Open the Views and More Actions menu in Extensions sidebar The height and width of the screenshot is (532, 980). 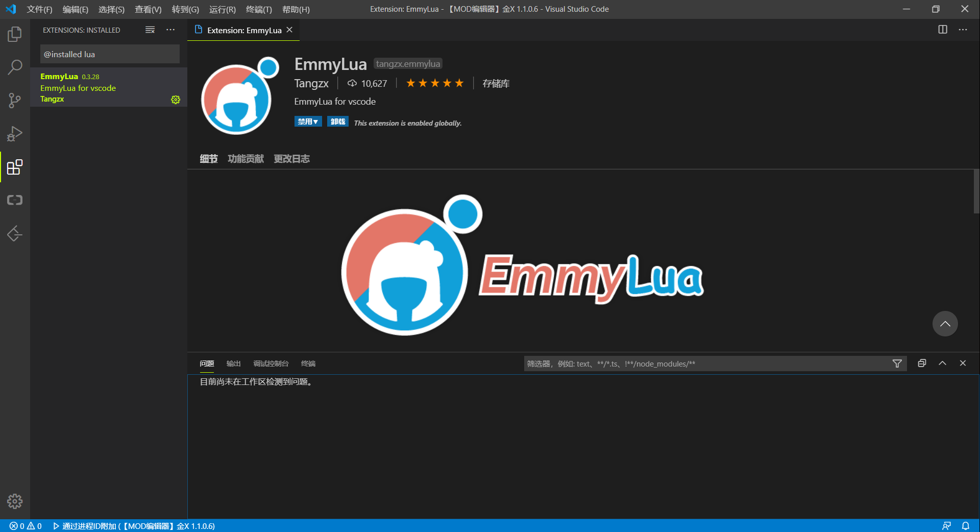170,30
